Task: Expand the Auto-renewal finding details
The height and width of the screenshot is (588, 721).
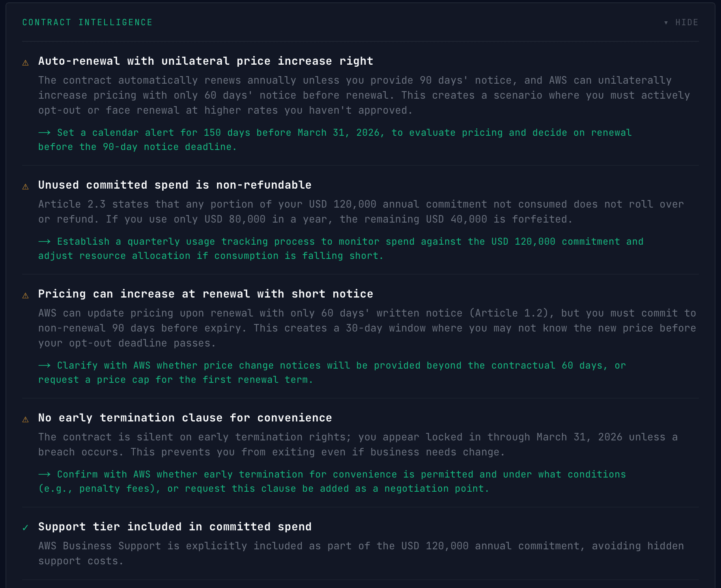Action: 205,61
